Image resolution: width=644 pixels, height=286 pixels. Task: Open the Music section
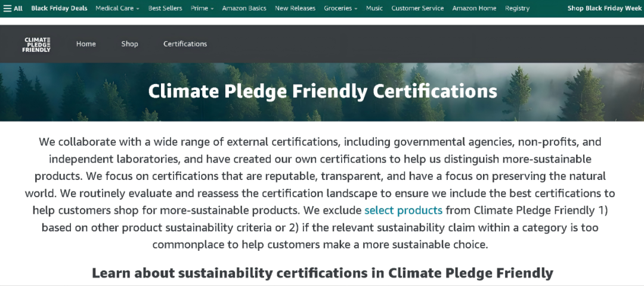click(x=374, y=8)
